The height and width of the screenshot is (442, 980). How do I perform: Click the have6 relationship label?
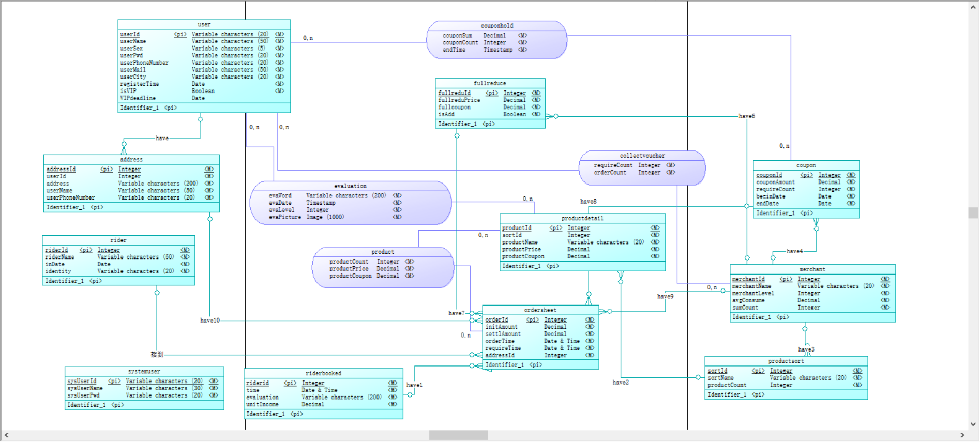(x=746, y=116)
